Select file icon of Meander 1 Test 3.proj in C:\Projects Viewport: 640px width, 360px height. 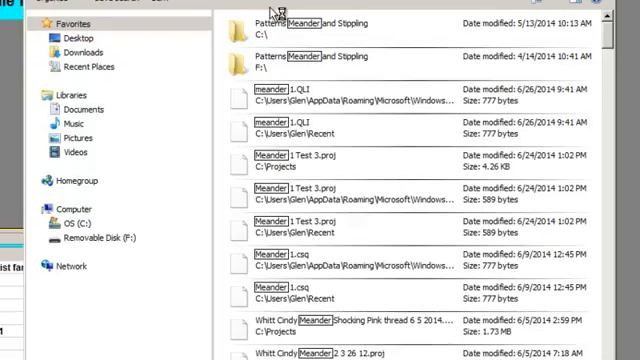tap(238, 164)
